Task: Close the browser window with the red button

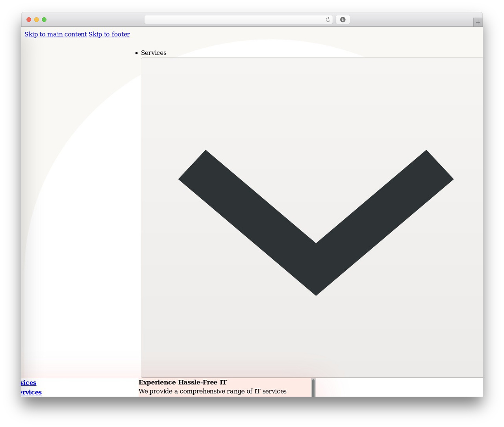Action: coord(29,20)
